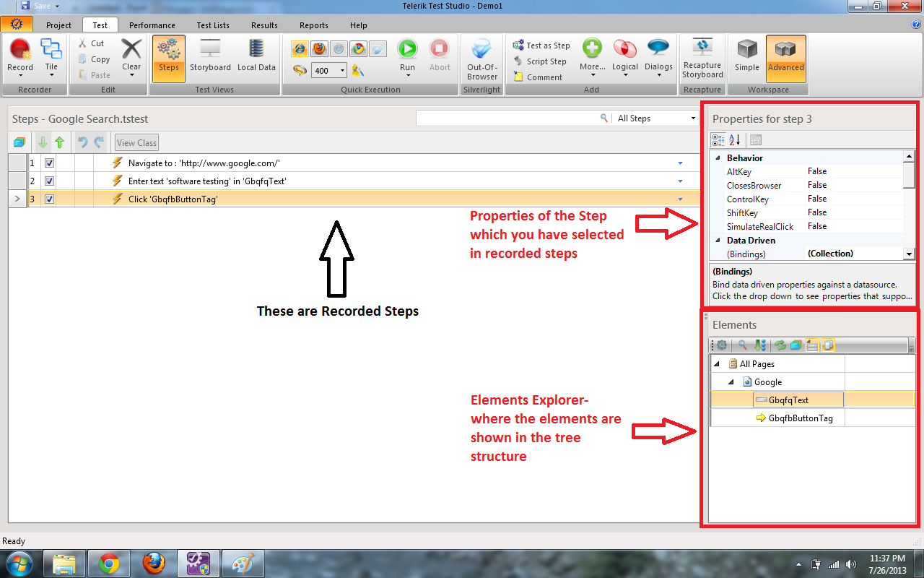Switch to the Simple workspace

(x=747, y=55)
